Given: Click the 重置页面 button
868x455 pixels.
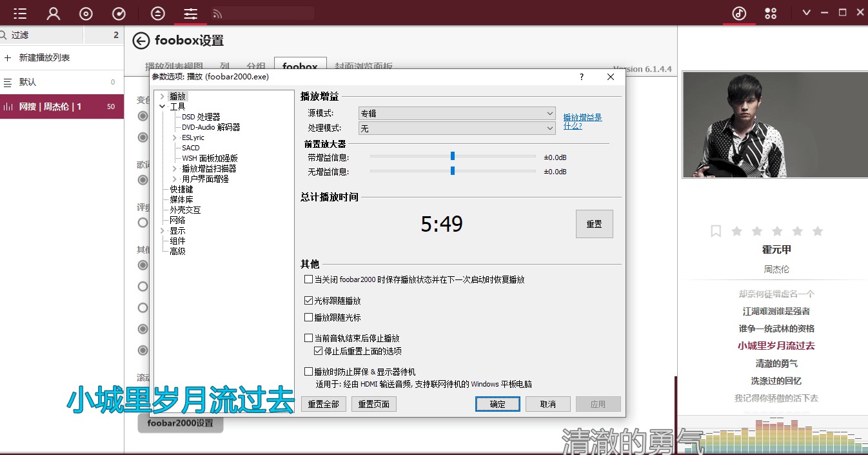Looking at the screenshot, I should (x=374, y=404).
